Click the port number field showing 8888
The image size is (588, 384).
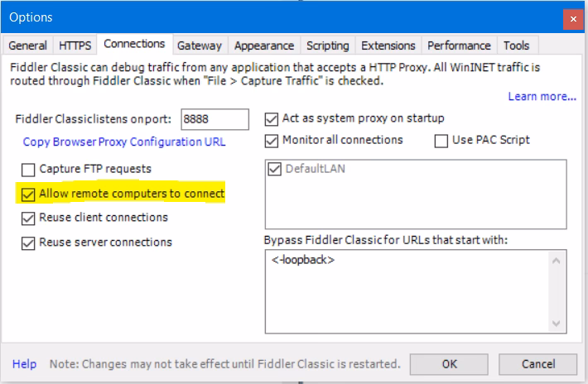coord(214,119)
